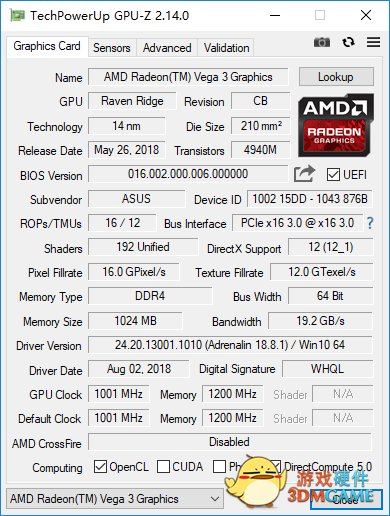Click the '16.0 GPixel/s' pixel fillrate
390x516 pixels.
pos(134,272)
